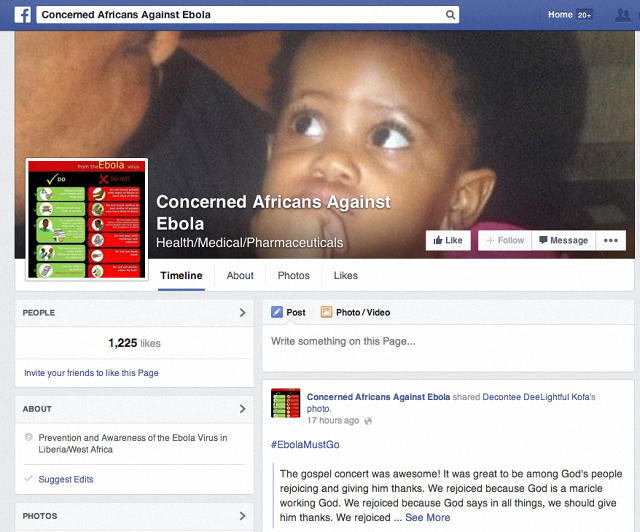Expand the About section chevron
The width and height of the screenshot is (640, 532).
click(x=242, y=409)
